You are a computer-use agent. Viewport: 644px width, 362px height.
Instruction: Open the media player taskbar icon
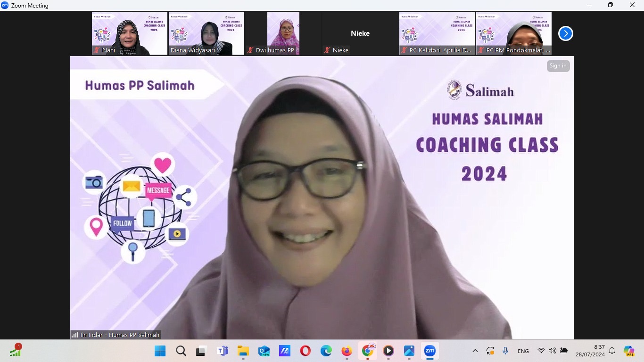388,351
